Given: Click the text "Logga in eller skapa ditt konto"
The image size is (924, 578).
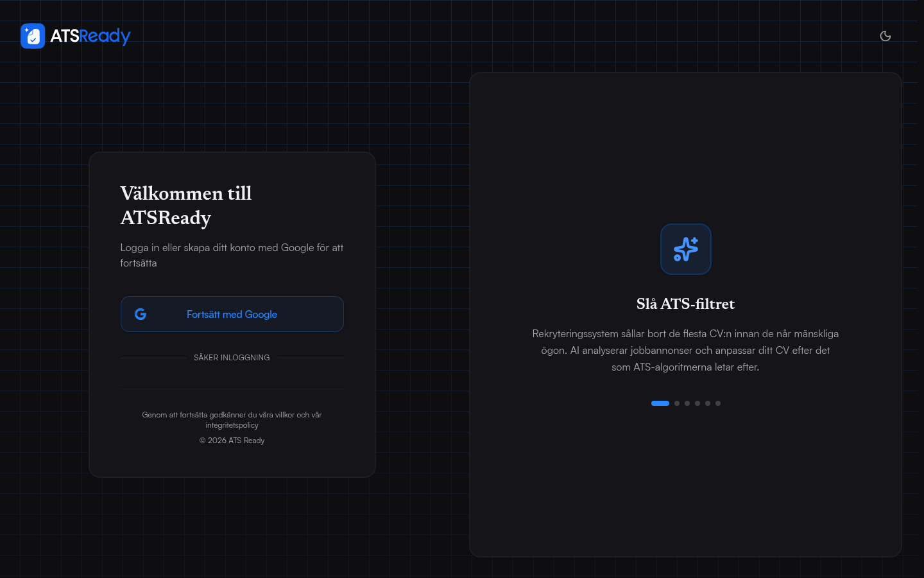Looking at the screenshot, I should pos(189,247).
